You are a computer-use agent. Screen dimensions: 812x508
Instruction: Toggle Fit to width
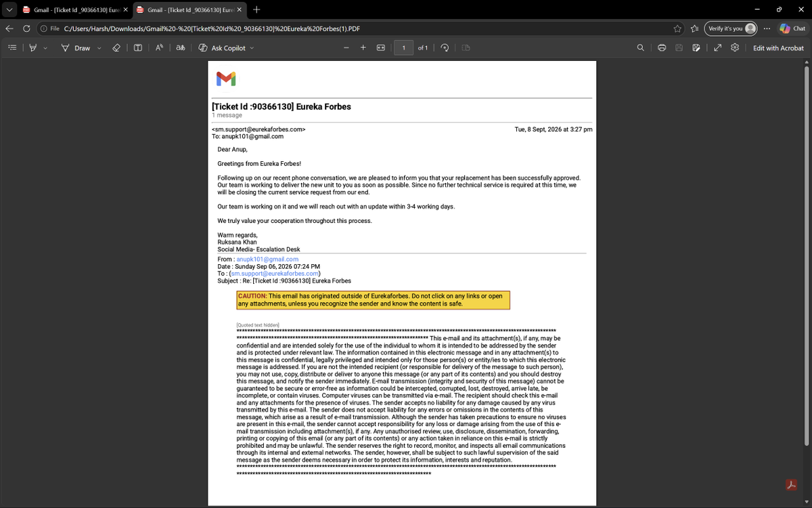click(x=381, y=48)
